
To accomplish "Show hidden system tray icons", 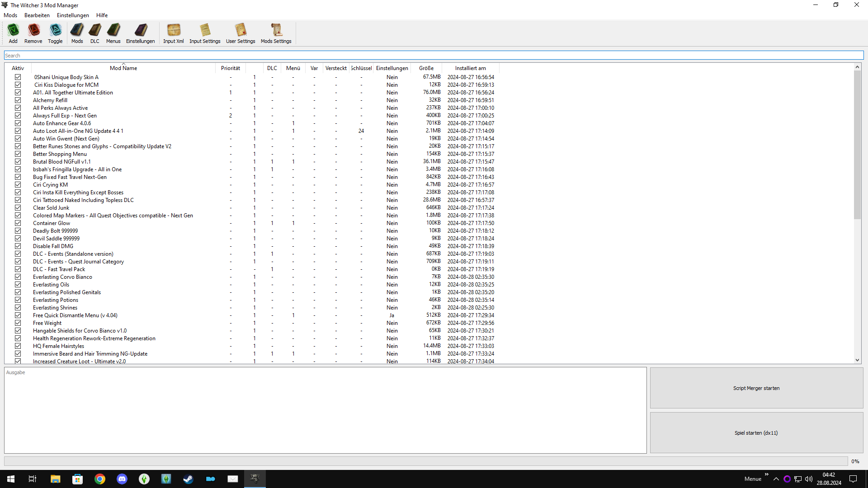I will [776, 479].
